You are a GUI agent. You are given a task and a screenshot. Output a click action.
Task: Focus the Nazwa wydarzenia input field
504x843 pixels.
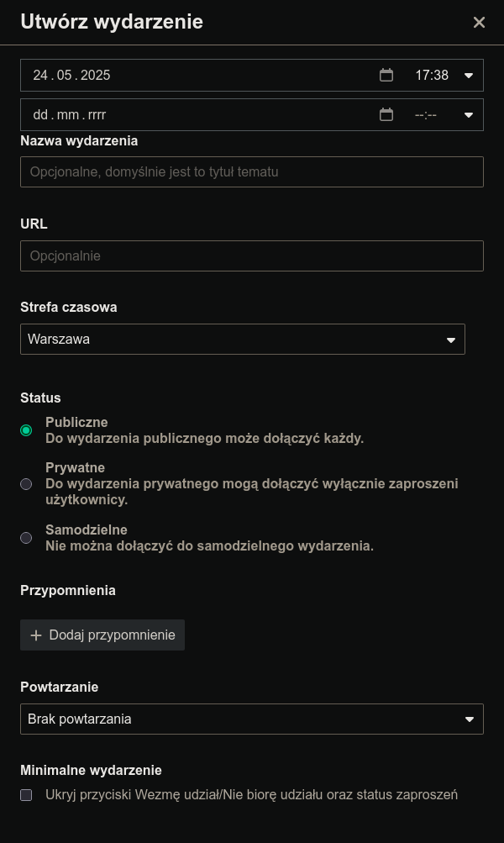(251, 172)
